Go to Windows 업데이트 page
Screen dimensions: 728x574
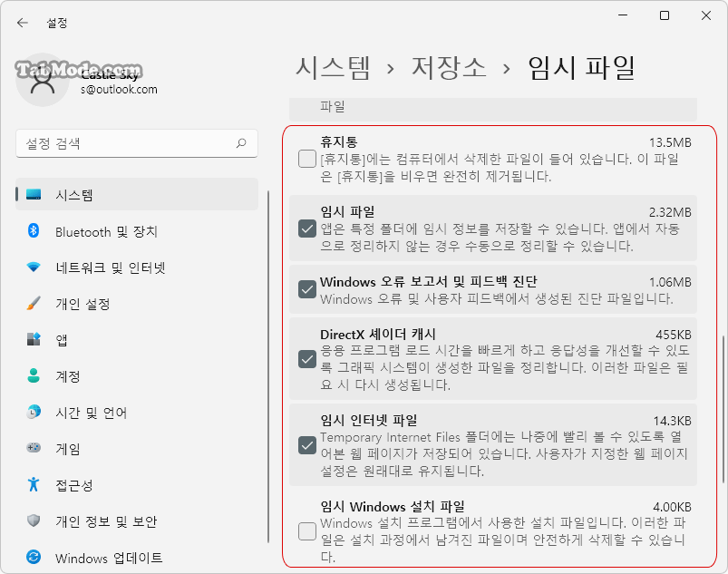pyautogui.click(x=137, y=557)
